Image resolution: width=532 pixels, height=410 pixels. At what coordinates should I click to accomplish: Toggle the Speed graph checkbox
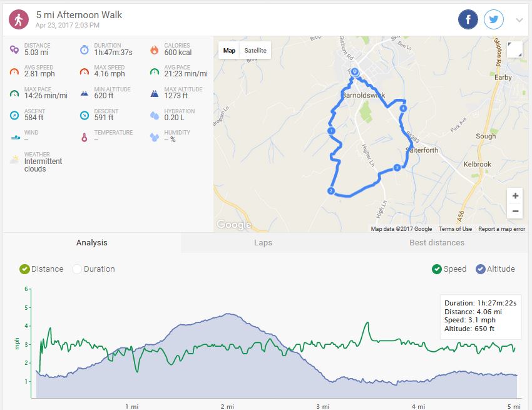click(x=437, y=269)
